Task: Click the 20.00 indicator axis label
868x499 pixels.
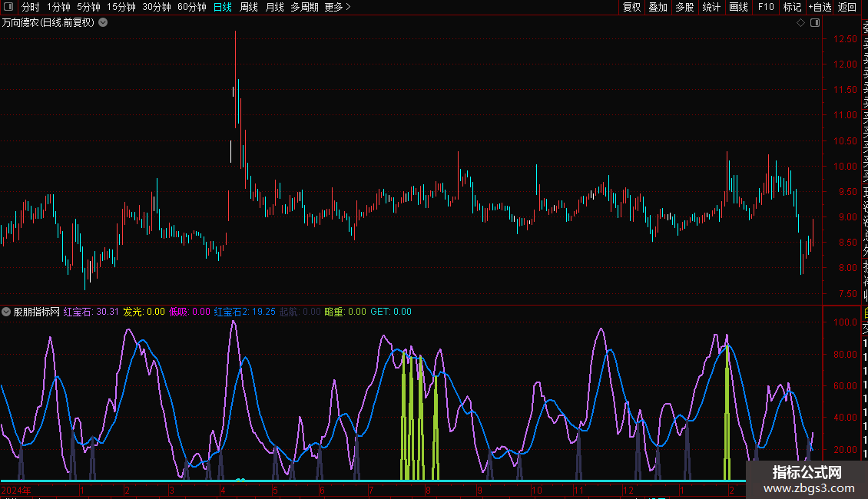Action: click(845, 449)
